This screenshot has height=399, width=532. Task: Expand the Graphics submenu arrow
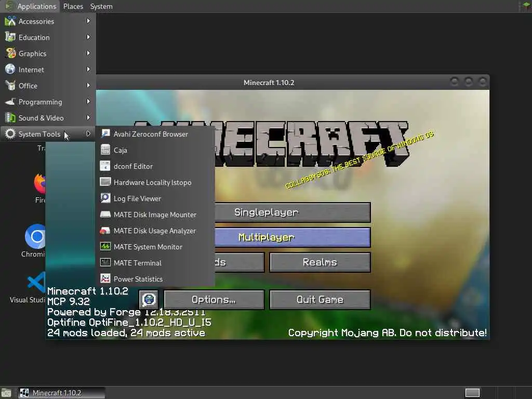(88, 54)
